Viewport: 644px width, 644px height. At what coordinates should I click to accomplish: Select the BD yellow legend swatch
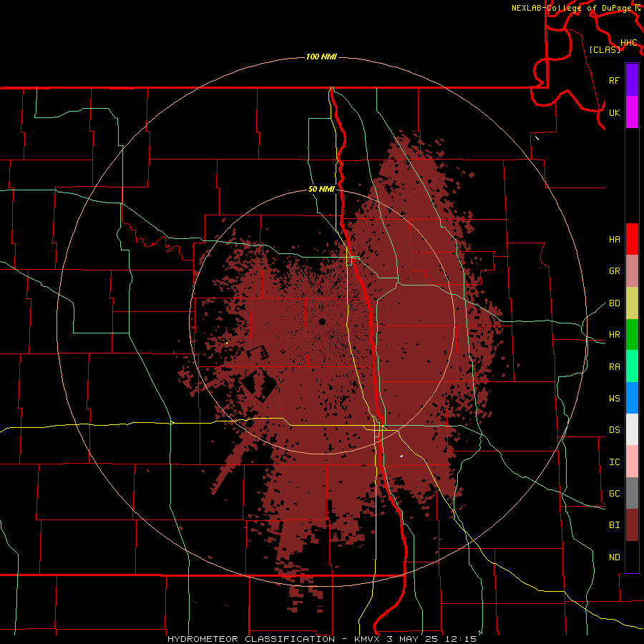click(x=632, y=303)
